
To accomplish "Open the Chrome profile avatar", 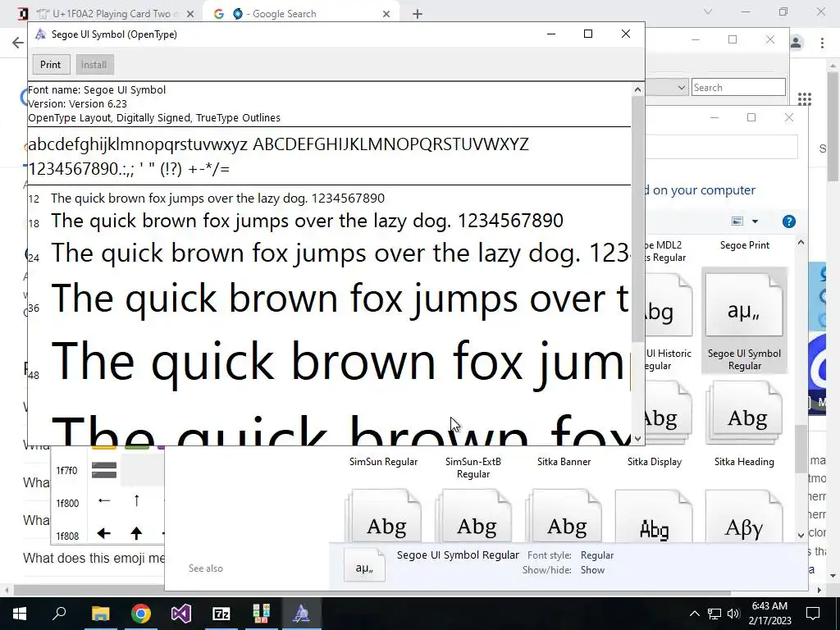I will [796, 43].
